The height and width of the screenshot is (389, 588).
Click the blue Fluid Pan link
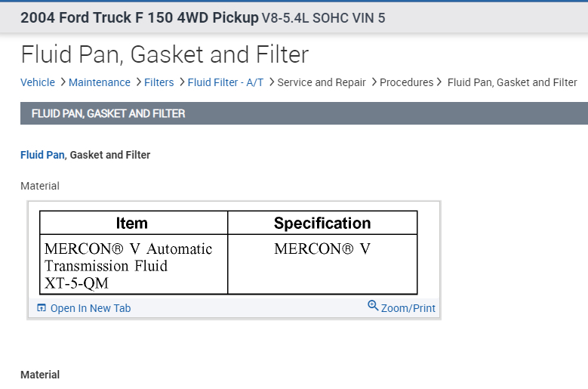[x=42, y=155]
